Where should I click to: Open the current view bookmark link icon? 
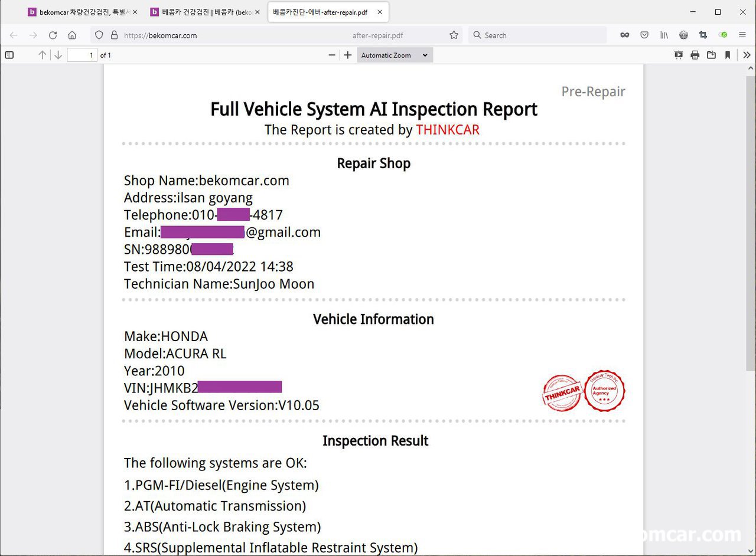pos(728,55)
